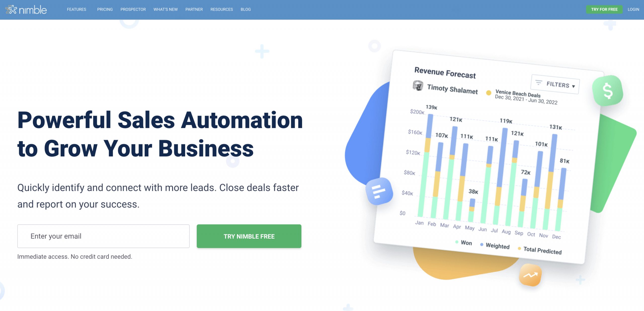Viewport: 644px width, 311px height.
Task: Click FEATURES in the navigation menu
Action: pyautogui.click(x=76, y=9)
